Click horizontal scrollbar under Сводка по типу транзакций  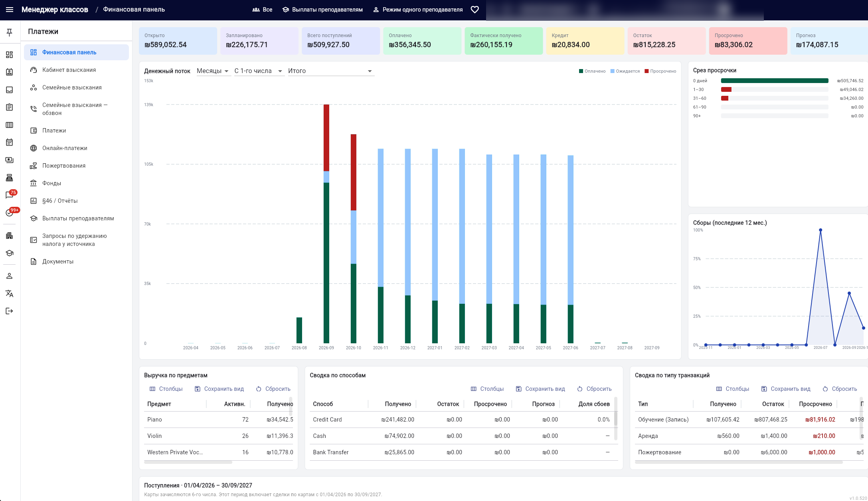[739, 462]
